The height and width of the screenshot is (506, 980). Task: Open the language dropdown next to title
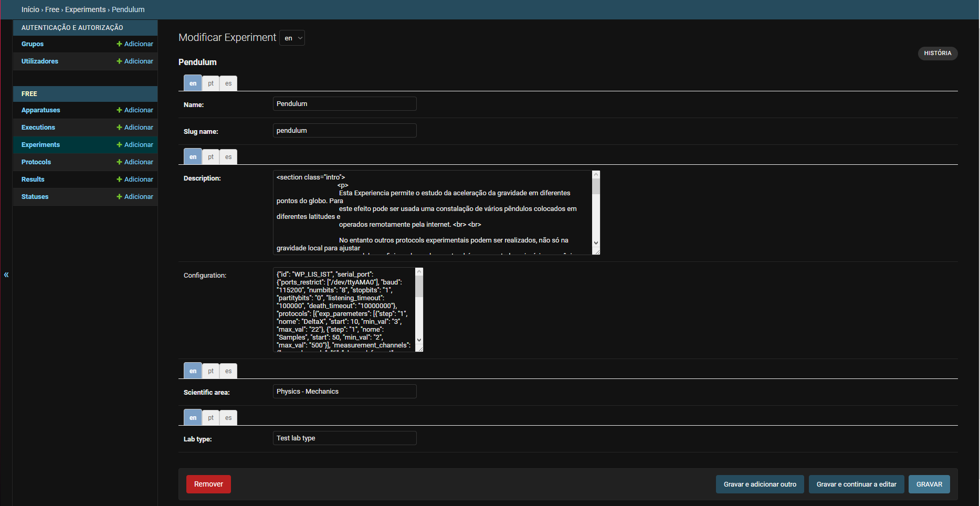[x=292, y=38]
